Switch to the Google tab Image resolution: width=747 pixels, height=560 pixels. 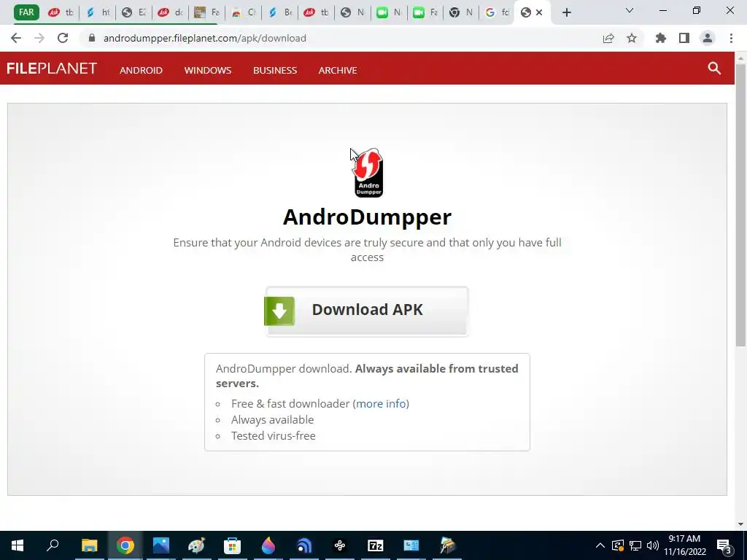(496, 12)
